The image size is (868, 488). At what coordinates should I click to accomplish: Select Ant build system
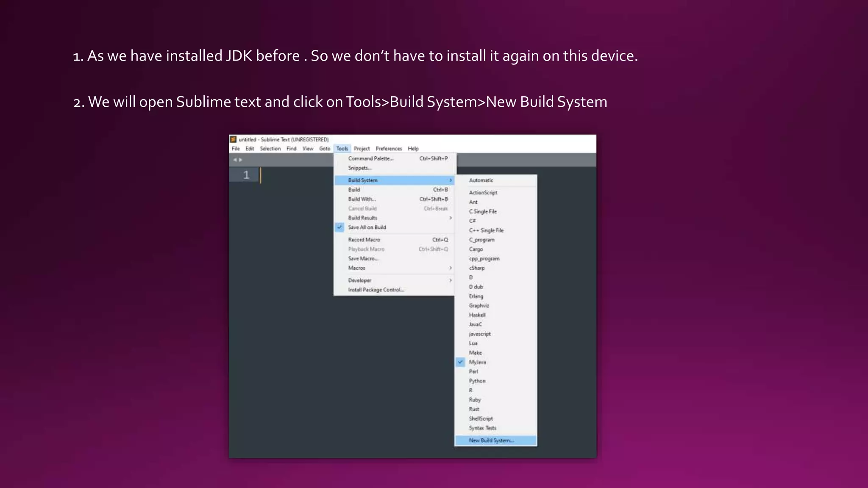pyautogui.click(x=496, y=202)
